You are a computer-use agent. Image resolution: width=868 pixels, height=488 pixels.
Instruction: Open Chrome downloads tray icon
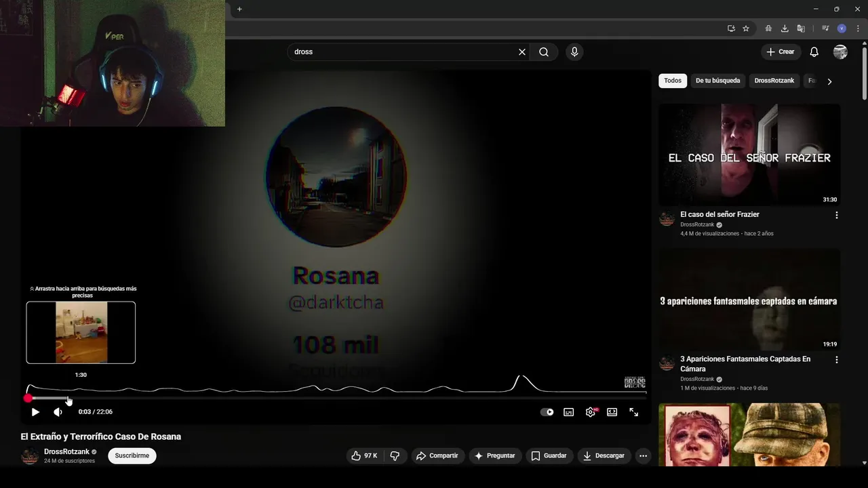tap(785, 28)
